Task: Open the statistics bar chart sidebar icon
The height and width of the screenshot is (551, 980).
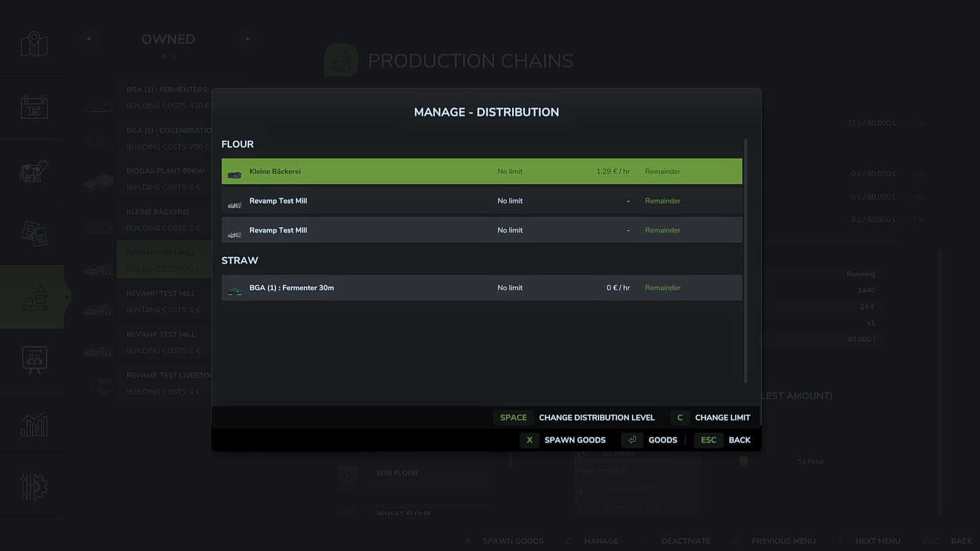Action: (x=34, y=424)
